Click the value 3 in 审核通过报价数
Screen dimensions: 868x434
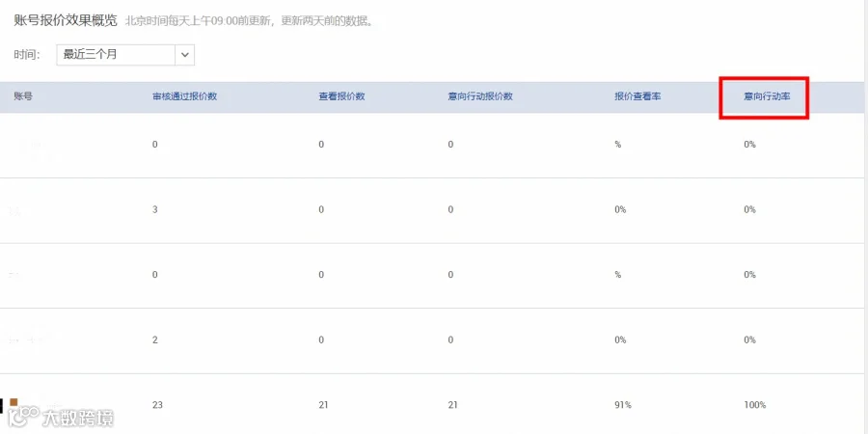click(x=155, y=210)
